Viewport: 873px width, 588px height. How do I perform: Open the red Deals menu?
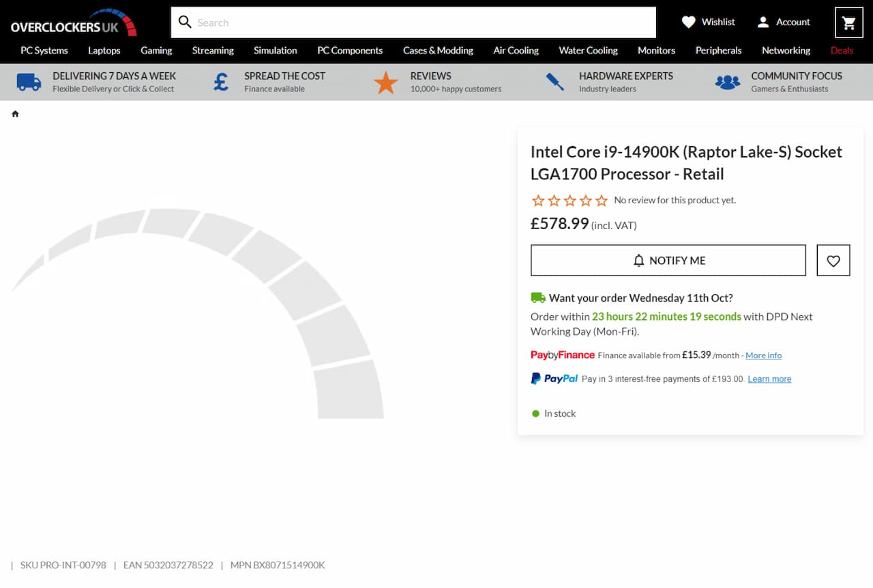(x=842, y=50)
